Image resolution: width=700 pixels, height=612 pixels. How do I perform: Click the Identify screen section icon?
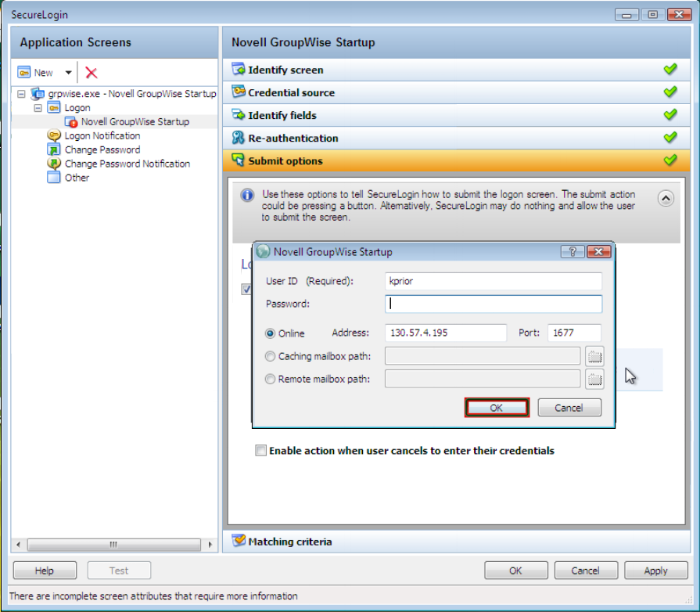click(238, 69)
